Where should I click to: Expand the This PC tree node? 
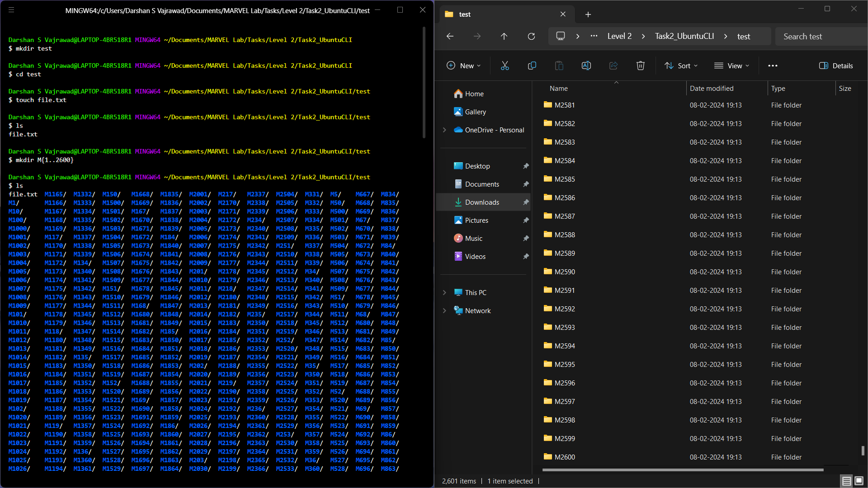click(x=444, y=293)
